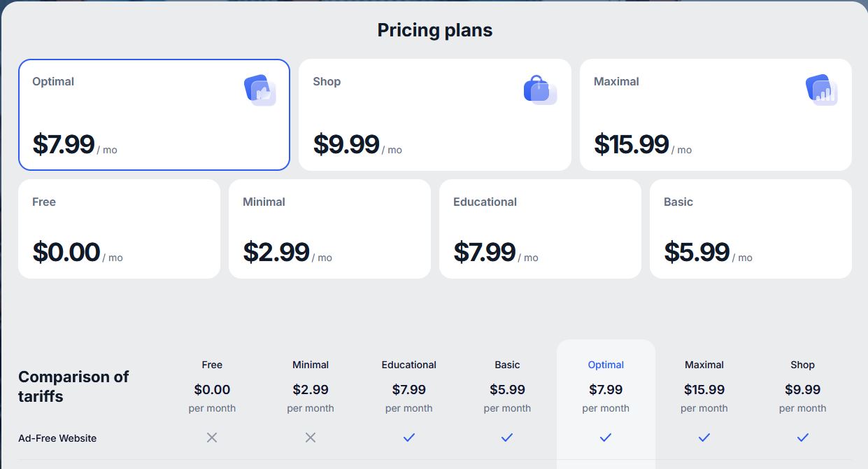Screen dimensions: 868x469
Task: Click the Optimal column header in comparison table
Action: tap(606, 365)
